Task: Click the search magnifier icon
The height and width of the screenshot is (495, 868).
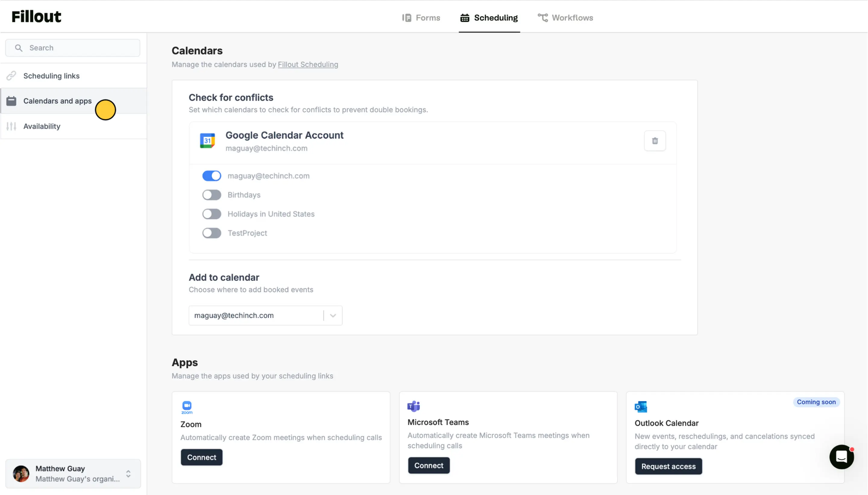Action: coord(19,48)
